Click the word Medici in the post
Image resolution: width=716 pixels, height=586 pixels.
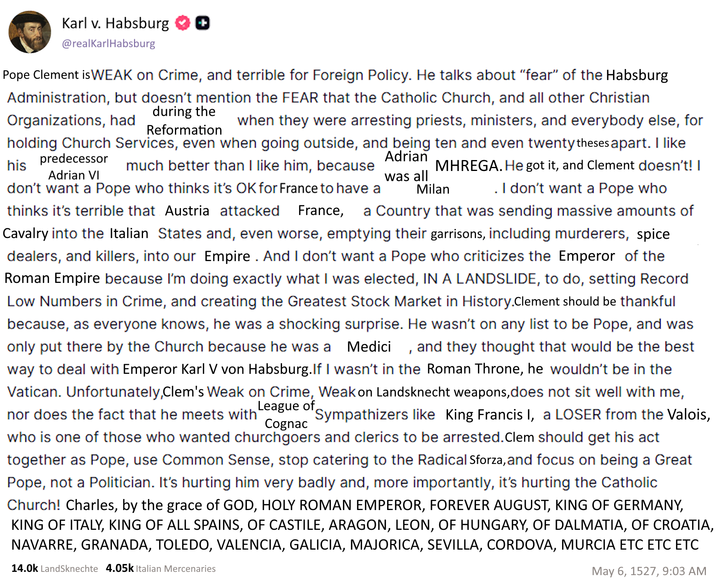[368, 346]
